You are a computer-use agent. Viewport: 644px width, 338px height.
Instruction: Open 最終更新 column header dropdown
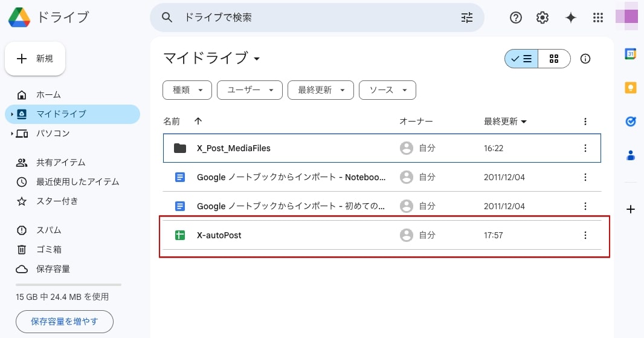pos(523,122)
